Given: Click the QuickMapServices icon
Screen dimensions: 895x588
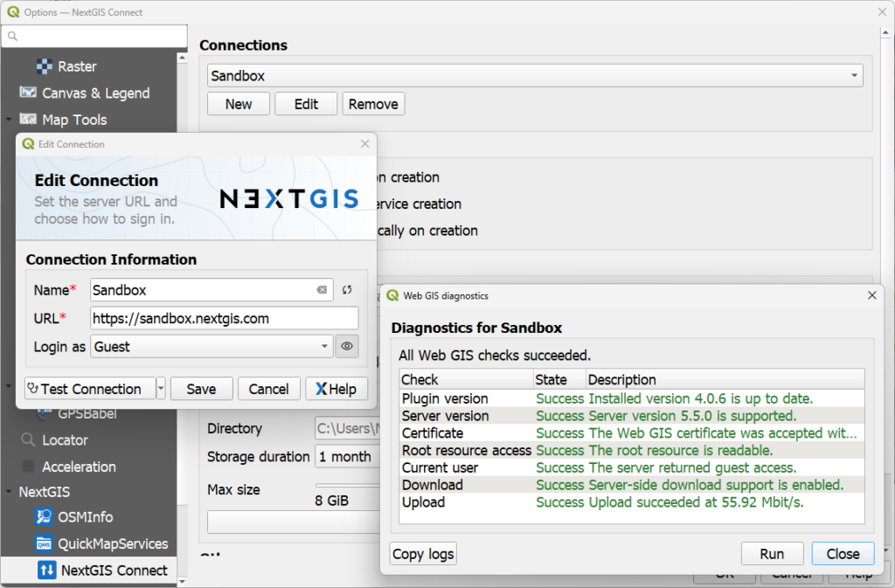Looking at the screenshot, I should [44, 543].
